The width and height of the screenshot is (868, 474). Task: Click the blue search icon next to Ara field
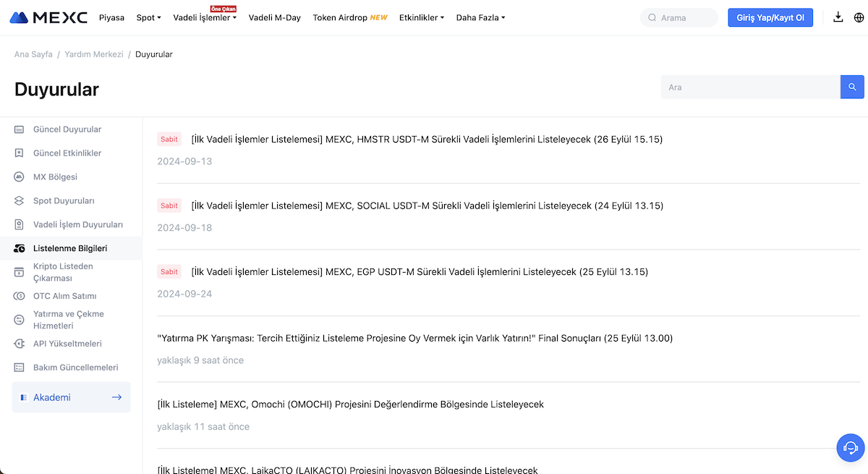coord(851,87)
